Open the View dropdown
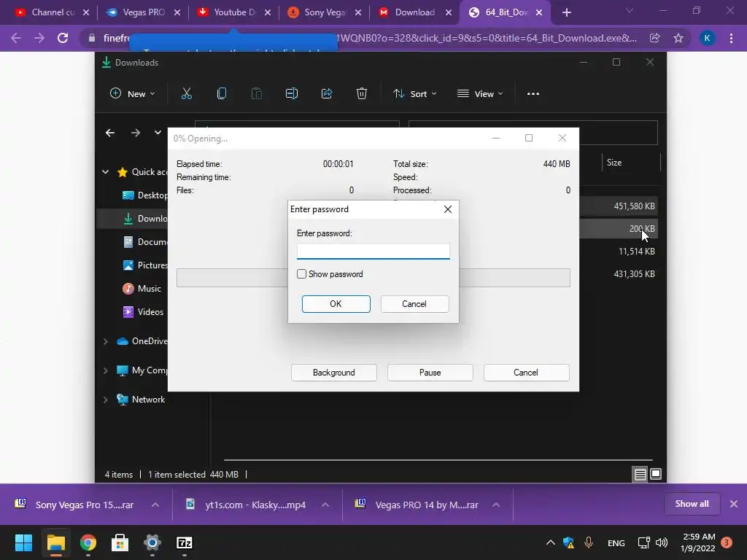The height and width of the screenshot is (560, 747). (480, 94)
